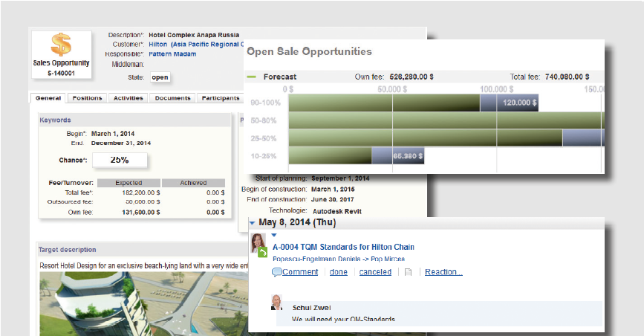Click the 182,200.00 $ total fee value
This screenshot has height=336, width=644.
pos(141,193)
